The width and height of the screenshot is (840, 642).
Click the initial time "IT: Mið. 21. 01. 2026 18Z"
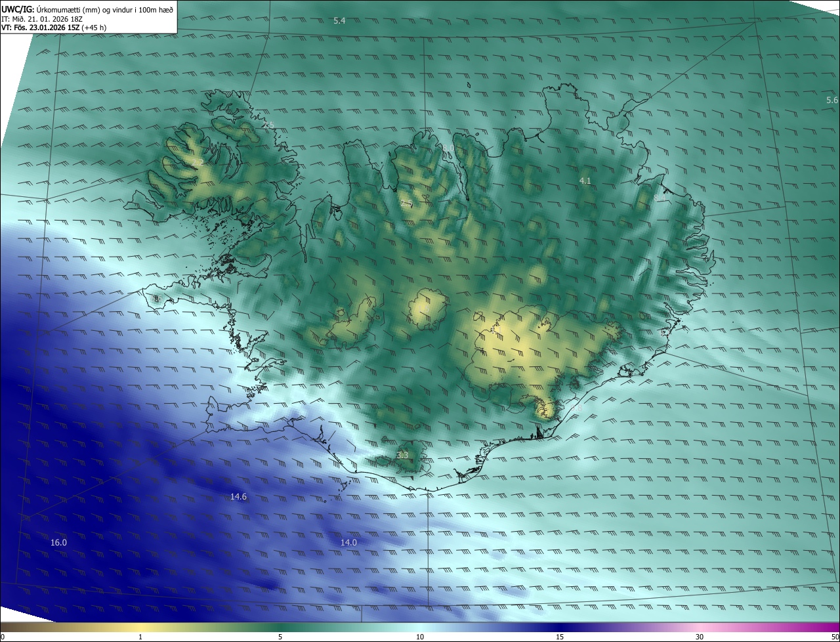point(42,19)
